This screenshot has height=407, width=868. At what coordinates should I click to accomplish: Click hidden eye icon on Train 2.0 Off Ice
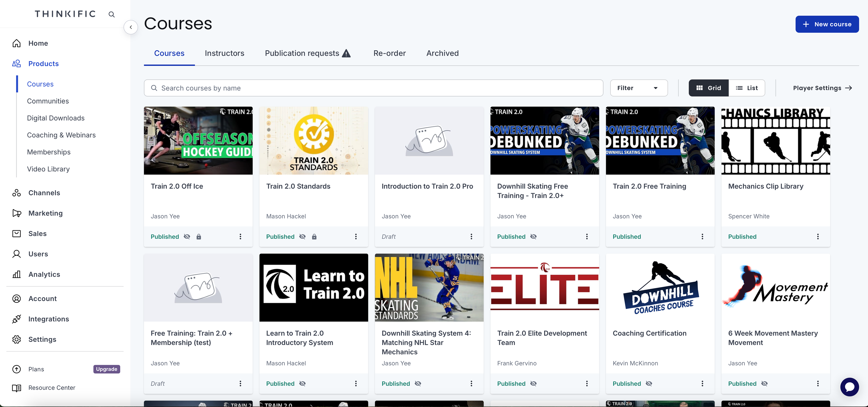click(187, 237)
